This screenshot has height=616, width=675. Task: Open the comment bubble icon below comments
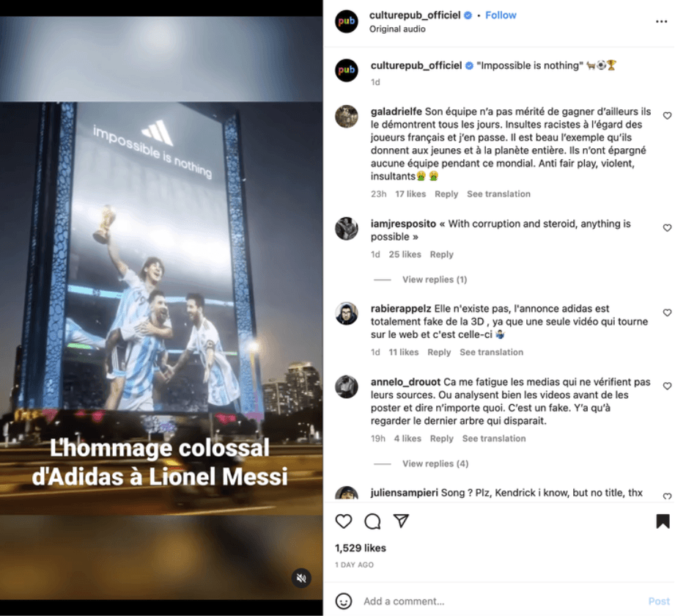[372, 521]
